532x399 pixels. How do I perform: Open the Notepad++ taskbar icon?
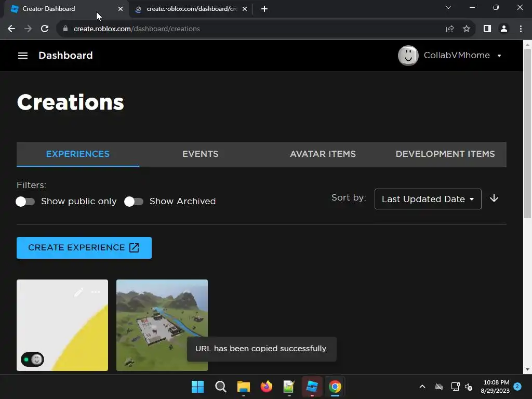(x=289, y=387)
